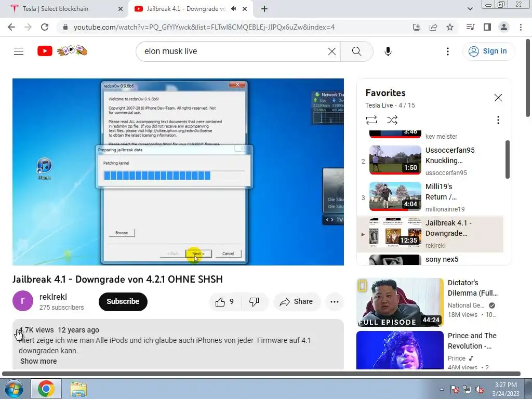The height and width of the screenshot is (399, 532).
Task: Open YouTube settings three-dot menu
Action: [447, 51]
